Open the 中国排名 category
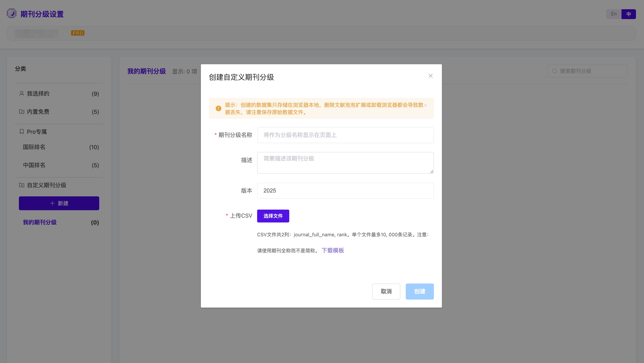644x363 pixels. tap(34, 165)
